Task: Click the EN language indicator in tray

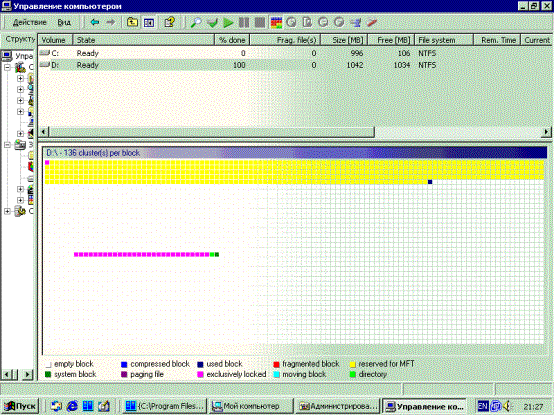Action: tap(483, 406)
